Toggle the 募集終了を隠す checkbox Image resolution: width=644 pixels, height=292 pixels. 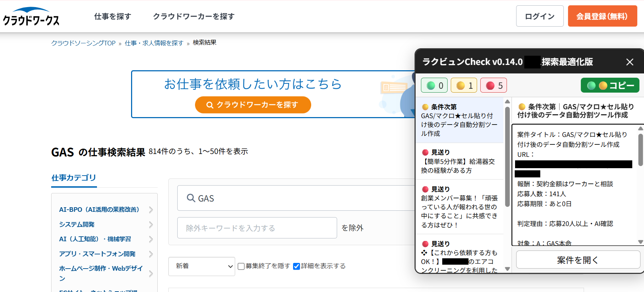point(241,266)
